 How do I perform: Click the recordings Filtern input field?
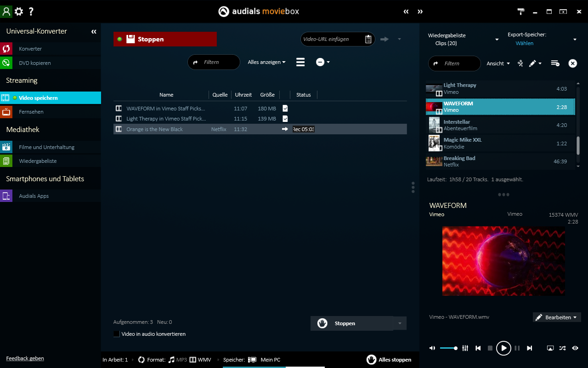[x=214, y=62]
